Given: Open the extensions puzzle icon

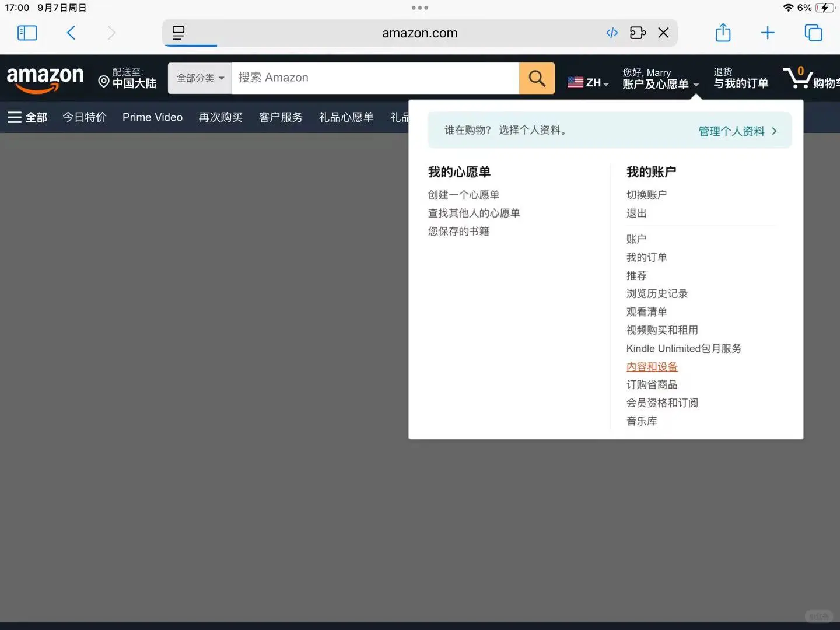Looking at the screenshot, I should tap(638, 33).
